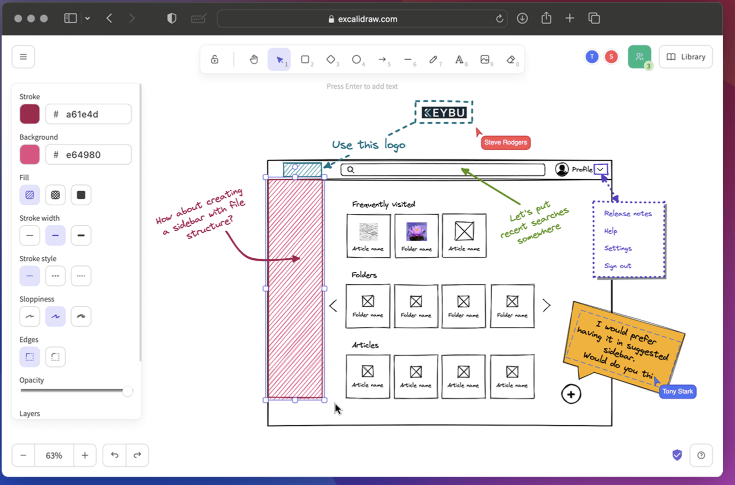
Task: Select the Arrow drawing tool
Action: [383, 60]
